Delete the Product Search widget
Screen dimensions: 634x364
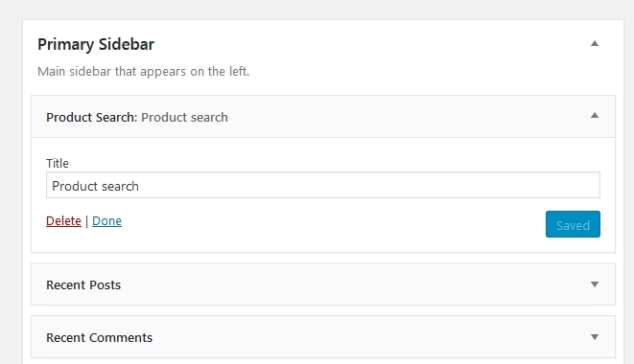point(63,221)
